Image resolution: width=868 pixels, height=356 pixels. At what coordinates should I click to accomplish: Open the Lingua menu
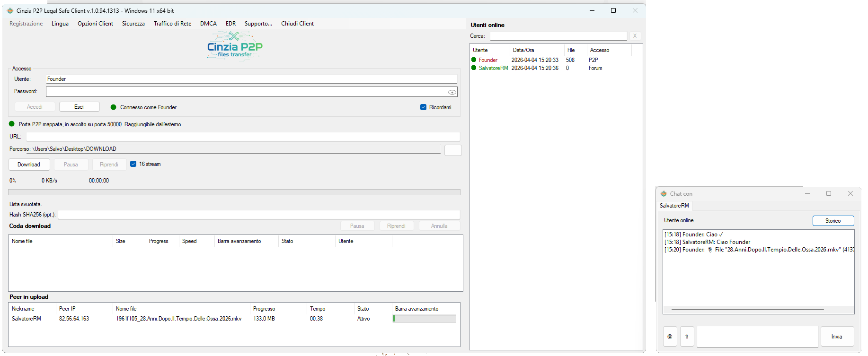60,24
